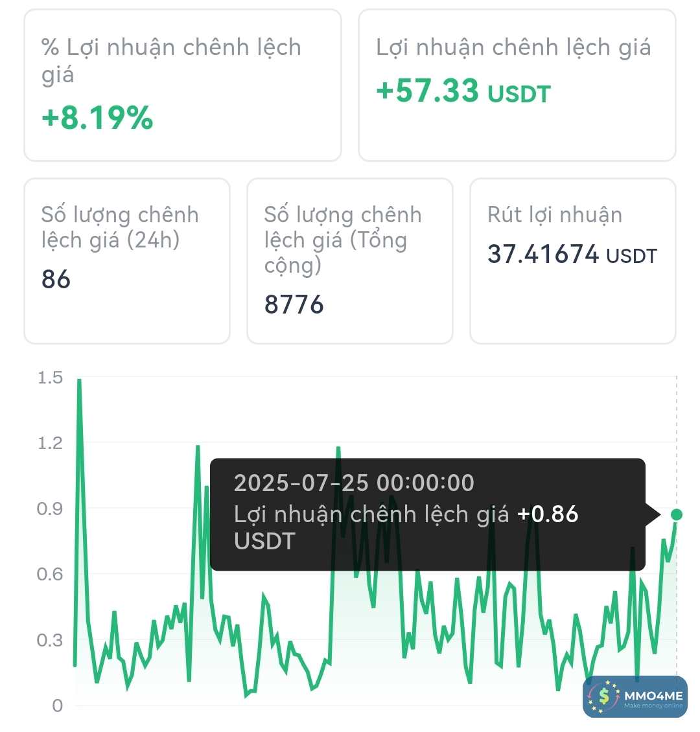Viewport: 700px width, 732px height.
Task: Tap the 'Số lượng chênh lệch giá (24h)' label
Action: (120, 227)
